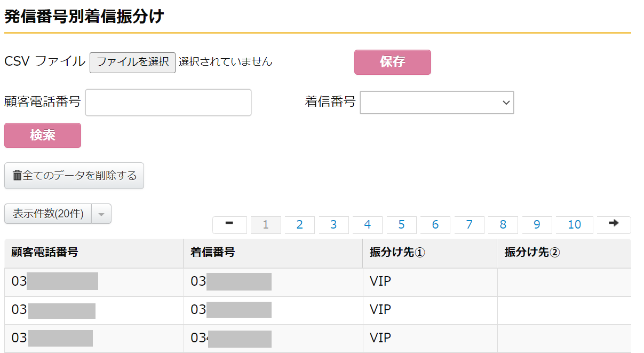Click the previous page minus icon

point(229,224)
